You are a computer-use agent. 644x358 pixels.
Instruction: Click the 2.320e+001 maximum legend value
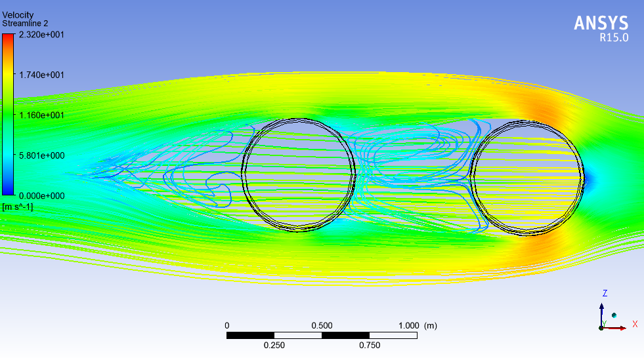(x=41, y=35)
